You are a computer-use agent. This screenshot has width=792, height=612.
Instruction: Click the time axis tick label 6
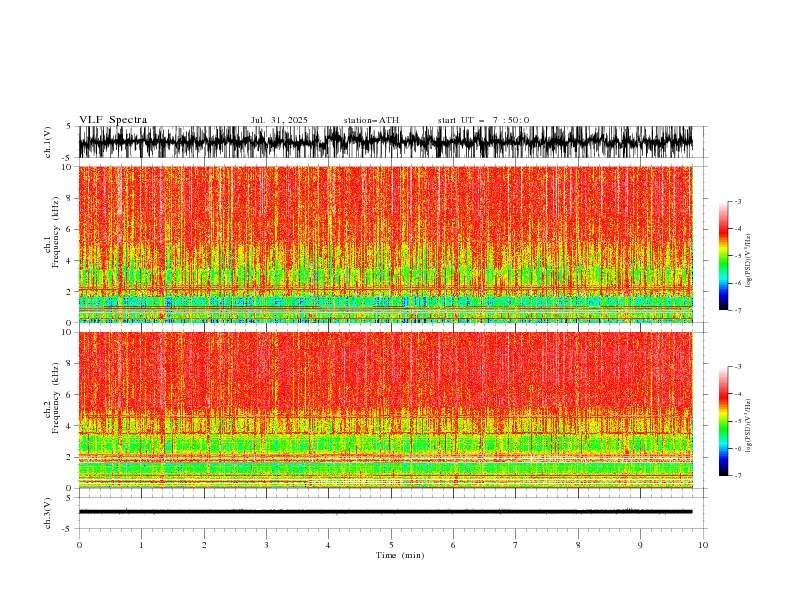453,545
